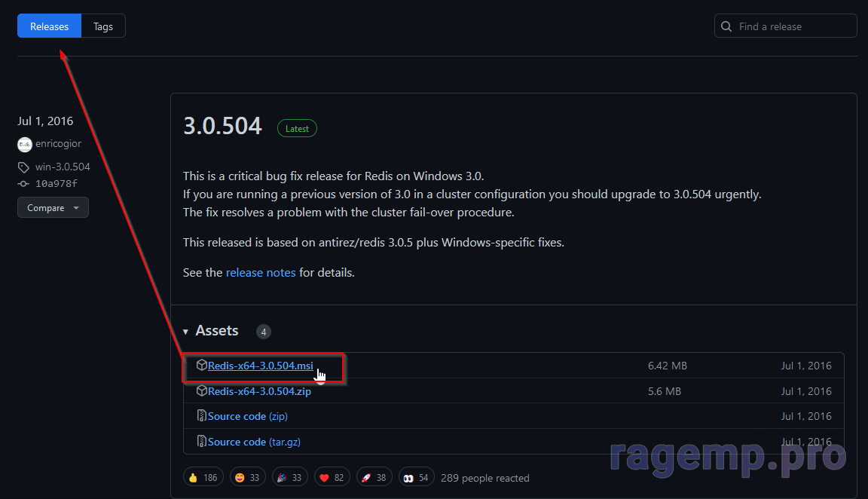
Task: Focus the Find a release search field
Action: [x=786, y=26]
